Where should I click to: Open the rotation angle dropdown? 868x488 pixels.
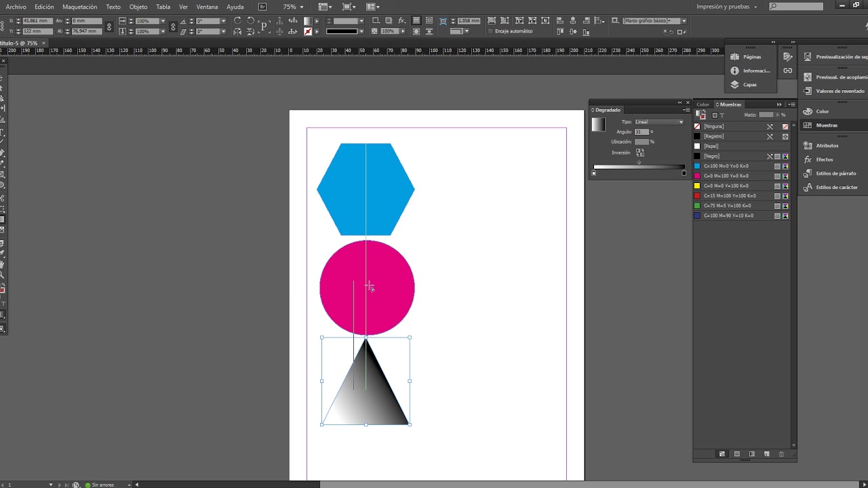223,21
